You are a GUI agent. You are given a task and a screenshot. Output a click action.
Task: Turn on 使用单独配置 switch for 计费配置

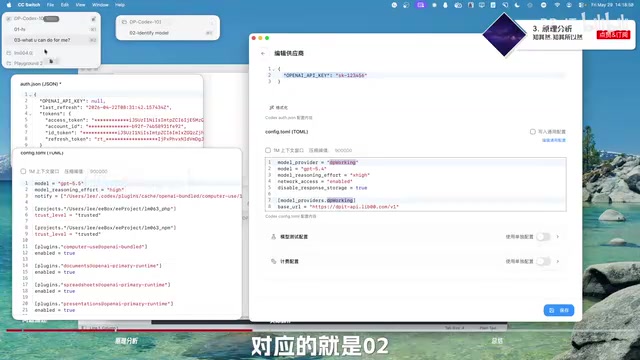[x=543, y=261]
